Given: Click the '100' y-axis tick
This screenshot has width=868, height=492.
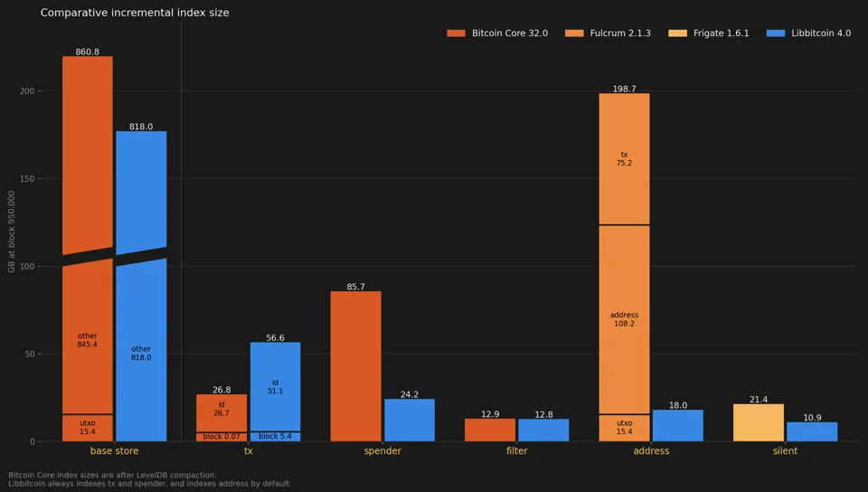Looking at the screenshot, I should pyautogui.click(x=27, y=266).
